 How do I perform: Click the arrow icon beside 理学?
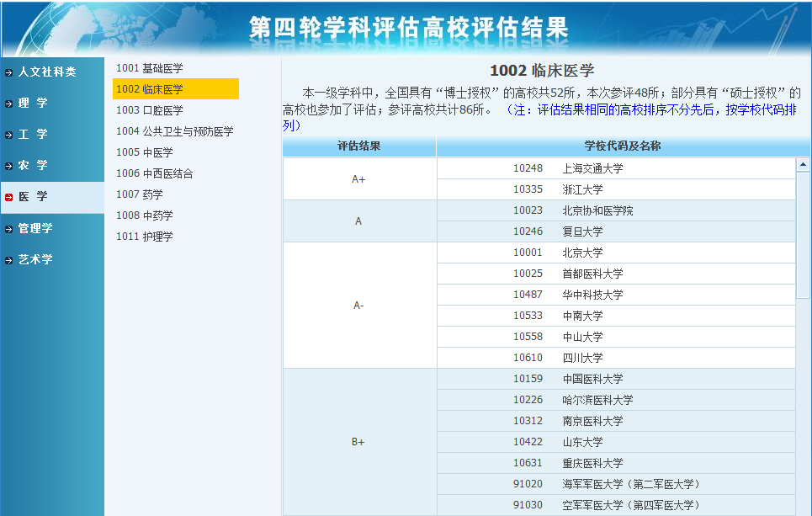[x=7, y=104]
